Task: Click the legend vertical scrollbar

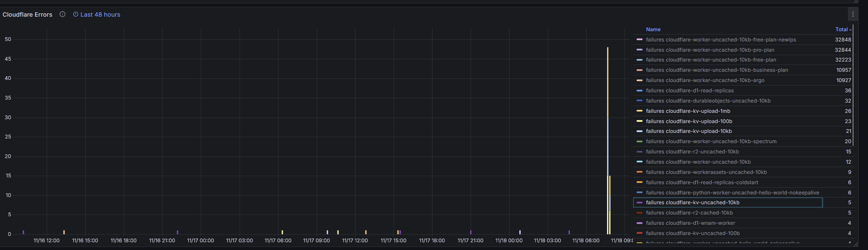Action: pos(853,85)
